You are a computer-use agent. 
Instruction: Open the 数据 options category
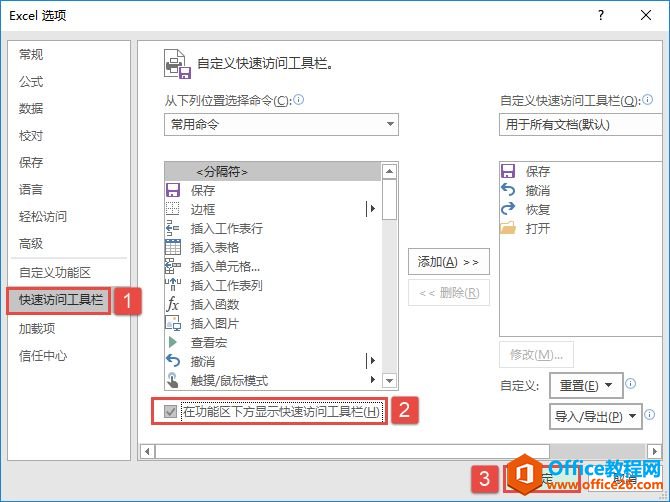pyautogui.click(x=31, y=108)
